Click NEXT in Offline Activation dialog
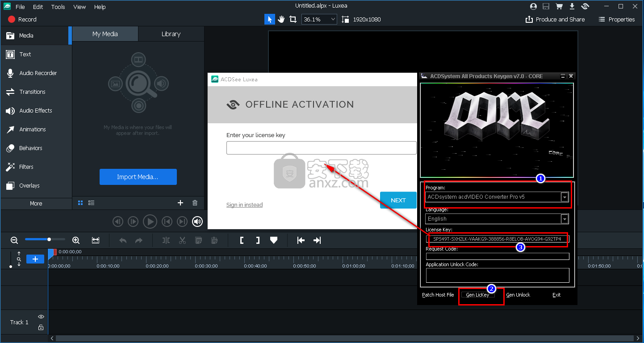 [398, 200]
